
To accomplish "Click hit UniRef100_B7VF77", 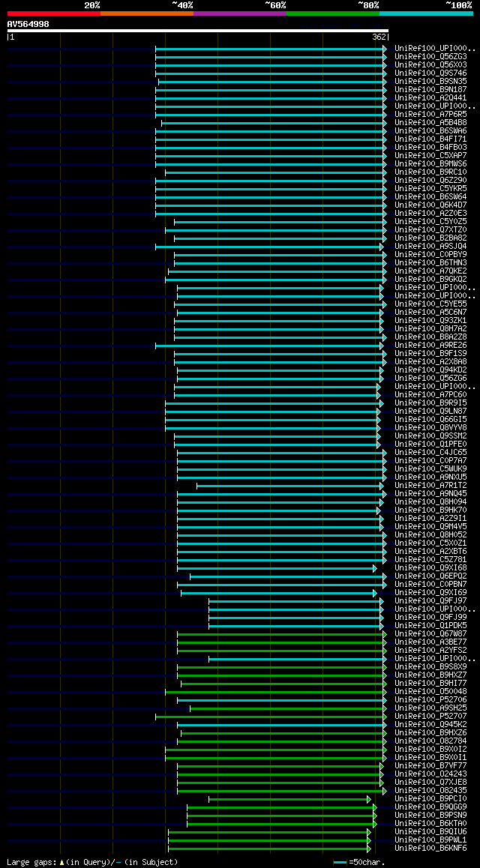I will 430,766.
